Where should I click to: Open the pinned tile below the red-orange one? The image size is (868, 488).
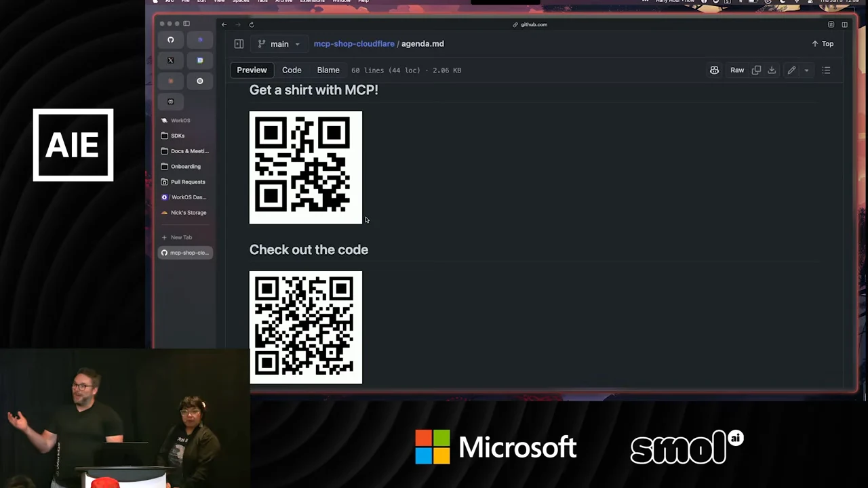171,101
